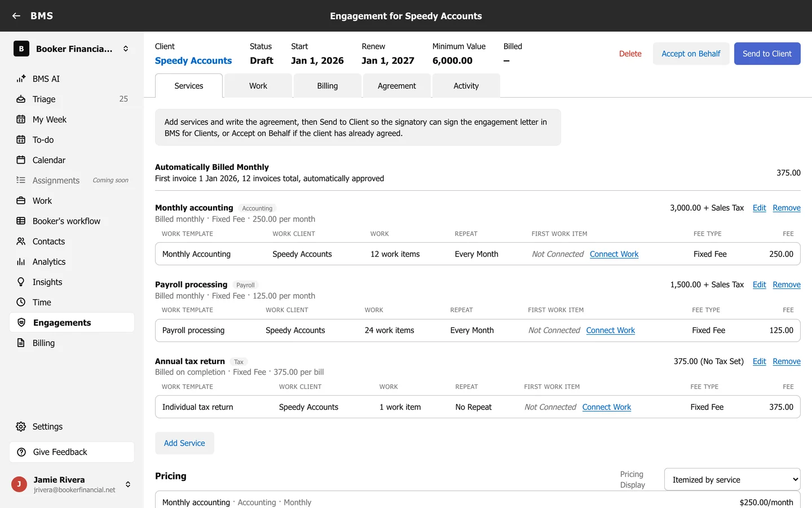Click the To-do icon in sidebar

point(21,140)
